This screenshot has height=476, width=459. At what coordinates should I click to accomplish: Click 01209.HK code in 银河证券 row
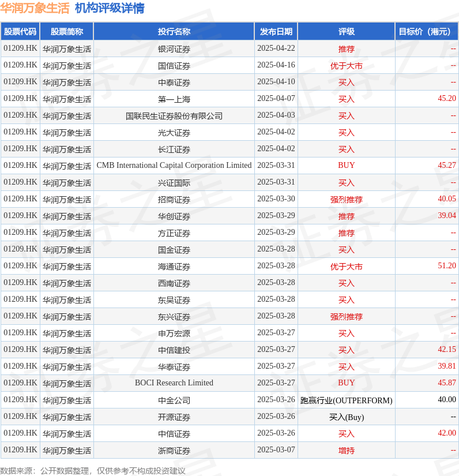pyautogui.click(x=20, y=48)
